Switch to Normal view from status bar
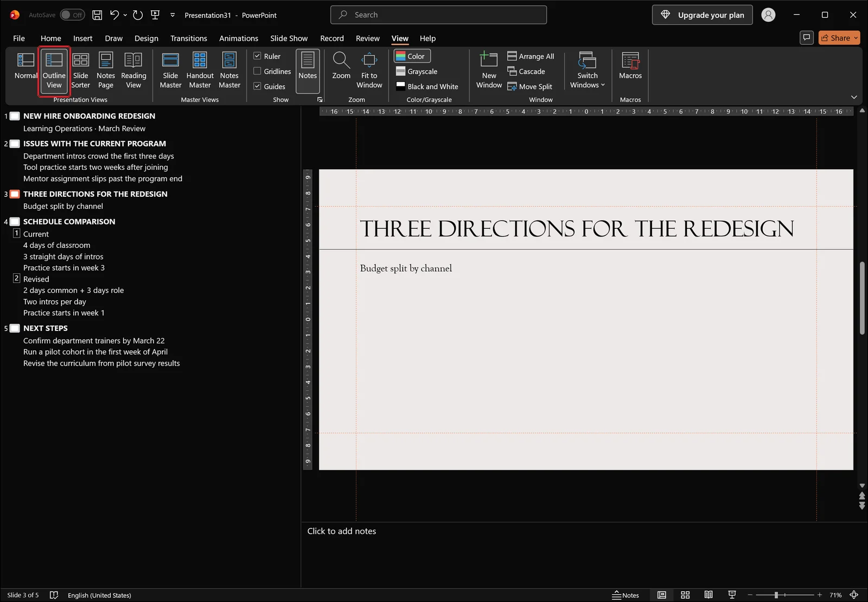868x602 pixels. pos(662,595)
